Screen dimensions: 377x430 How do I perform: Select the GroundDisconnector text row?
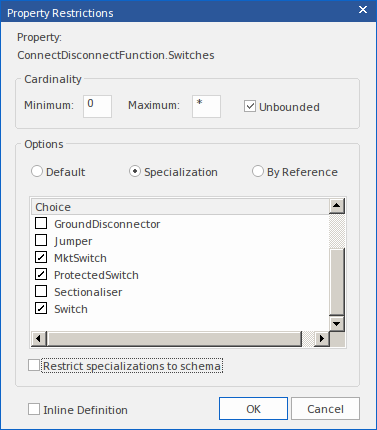(107, 224)
